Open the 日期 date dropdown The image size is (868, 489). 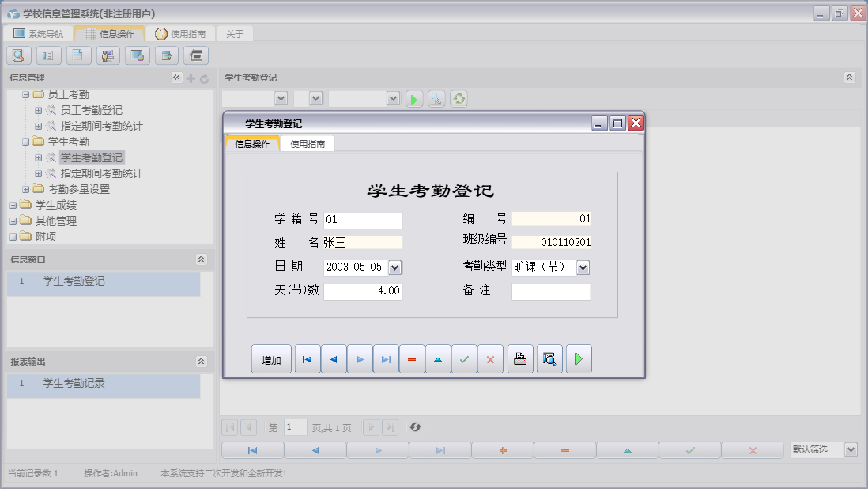tap(395, 267)
